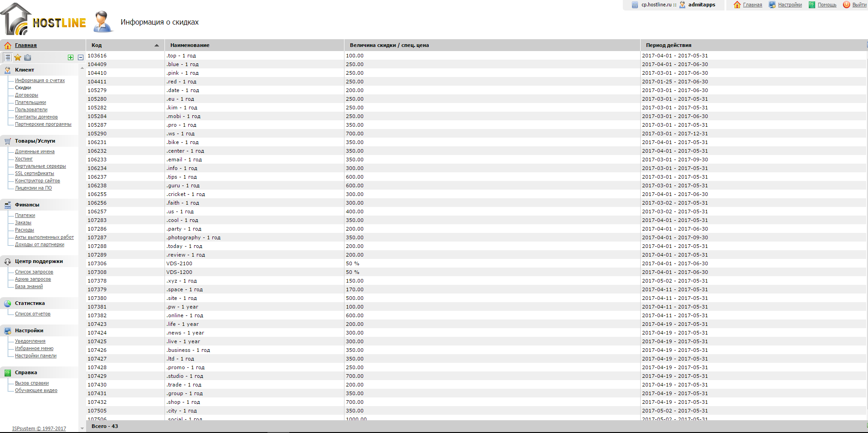Click Выйти link to log out
Image resolution: width=868 pixels, height=433 pixels.
click(x=859, y=5)
